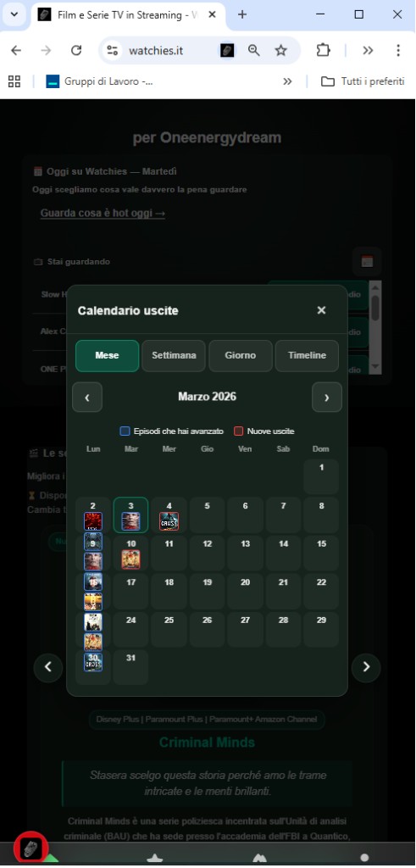
Task: Select day 15 in the calendar
Action: [x=321, y=553]
